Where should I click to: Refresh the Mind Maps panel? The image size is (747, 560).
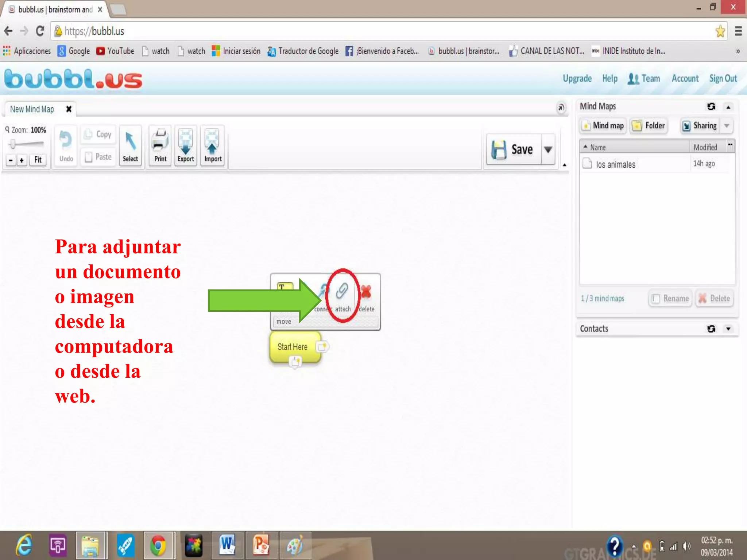tap(711, 106)
